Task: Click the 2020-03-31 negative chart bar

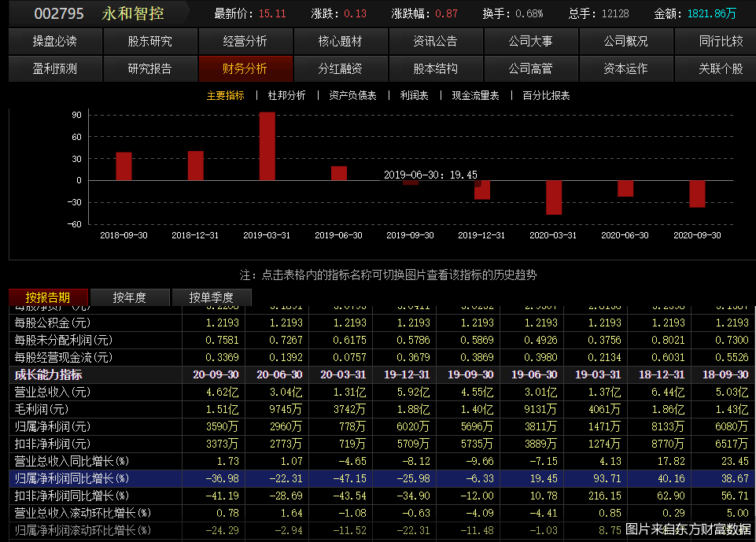Action: pyautogui.click(x=554, y=197)
